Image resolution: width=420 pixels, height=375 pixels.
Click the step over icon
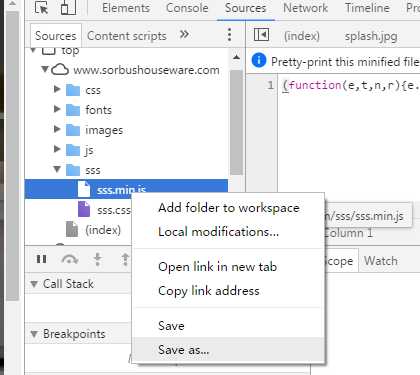[70, 259]
